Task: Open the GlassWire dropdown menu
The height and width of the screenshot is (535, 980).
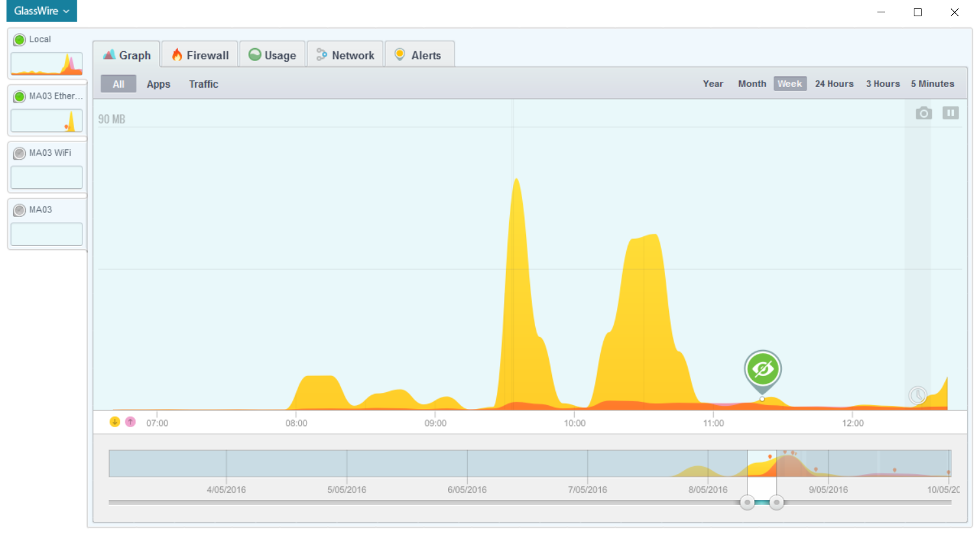Action: click(42, 11)
